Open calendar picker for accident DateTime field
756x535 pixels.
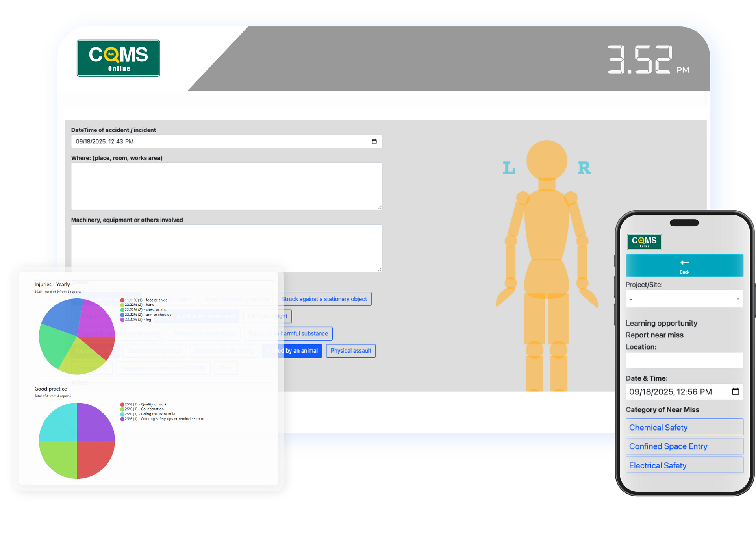tap(374, 141)
